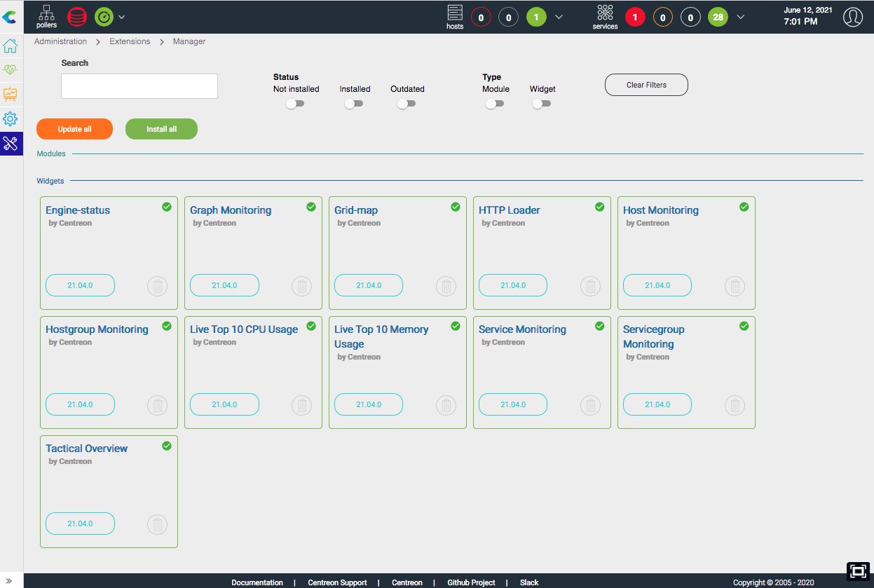This screenshot has height=588, width=874.
Task: Expand the pollers status dropdown arrow
Action: pyautogui.click(x=121, y=17)
